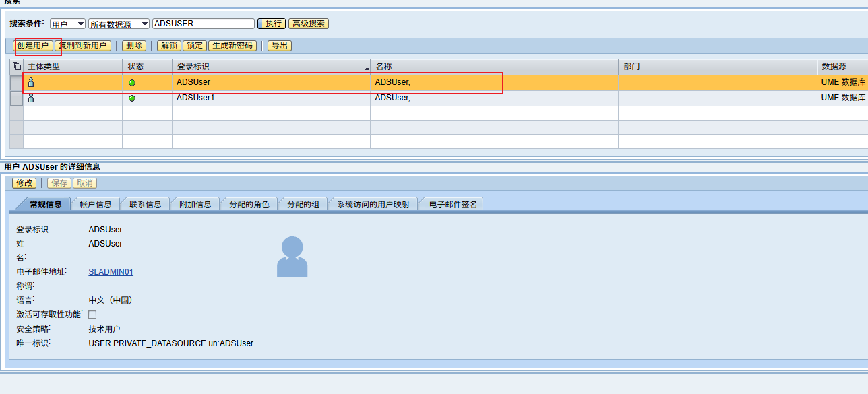Click the ADSUSER search input field

(x=204, y=24)
